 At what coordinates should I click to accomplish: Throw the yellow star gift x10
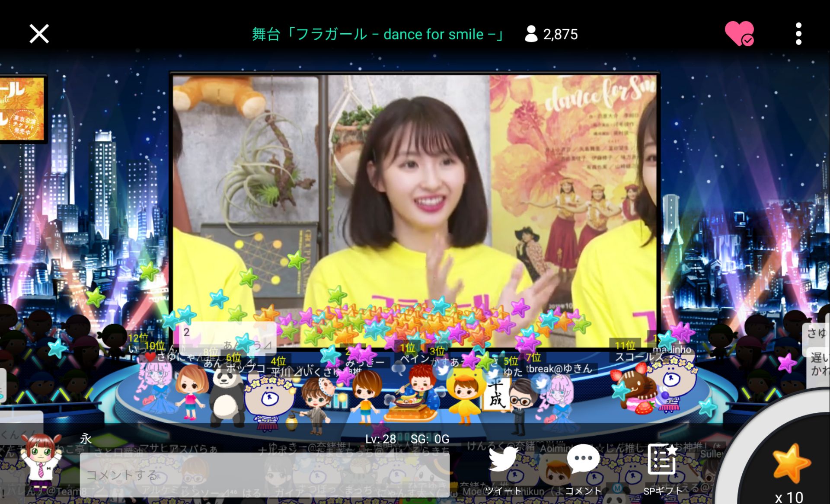click(791, 465)
